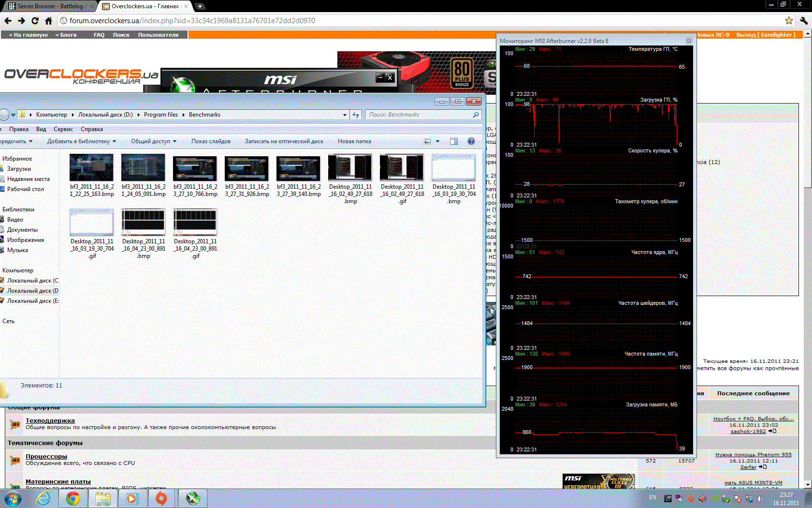Open Windows Start menu orb
This screenshot has width=812, height=508.
coord(13,498)
